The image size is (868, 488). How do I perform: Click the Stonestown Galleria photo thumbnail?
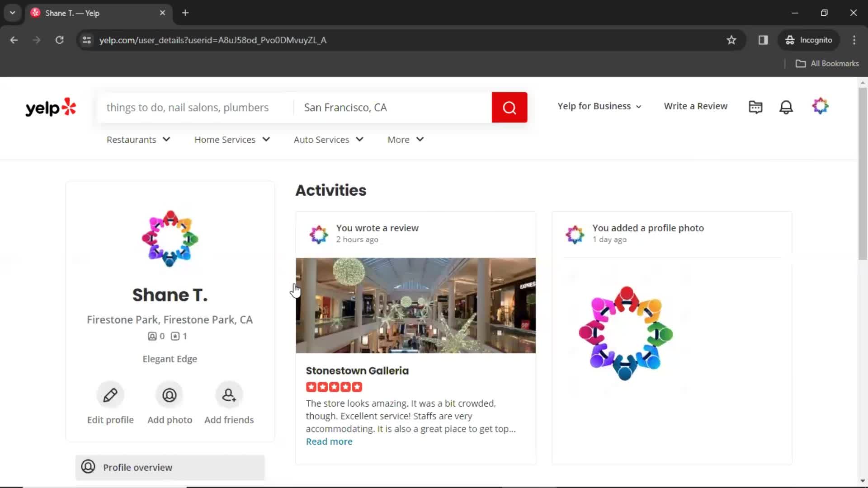pyautogui.click(x=415, y=305)
